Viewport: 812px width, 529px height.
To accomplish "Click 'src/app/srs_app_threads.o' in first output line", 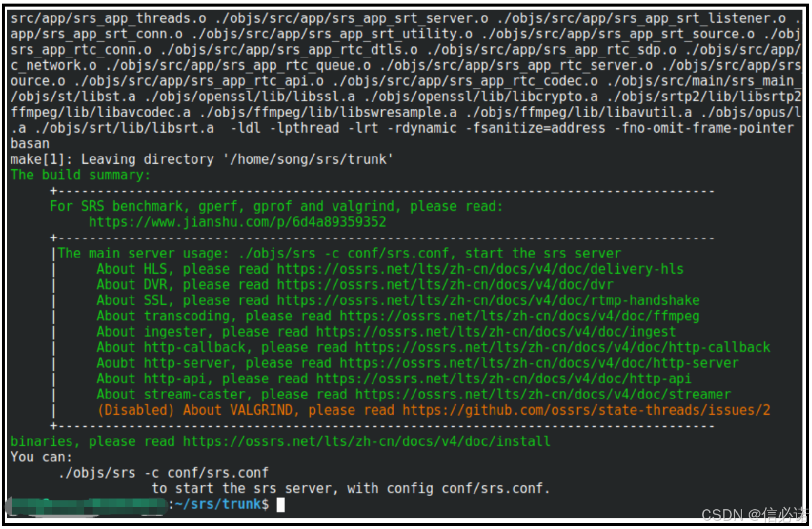I will coord(108,19).
